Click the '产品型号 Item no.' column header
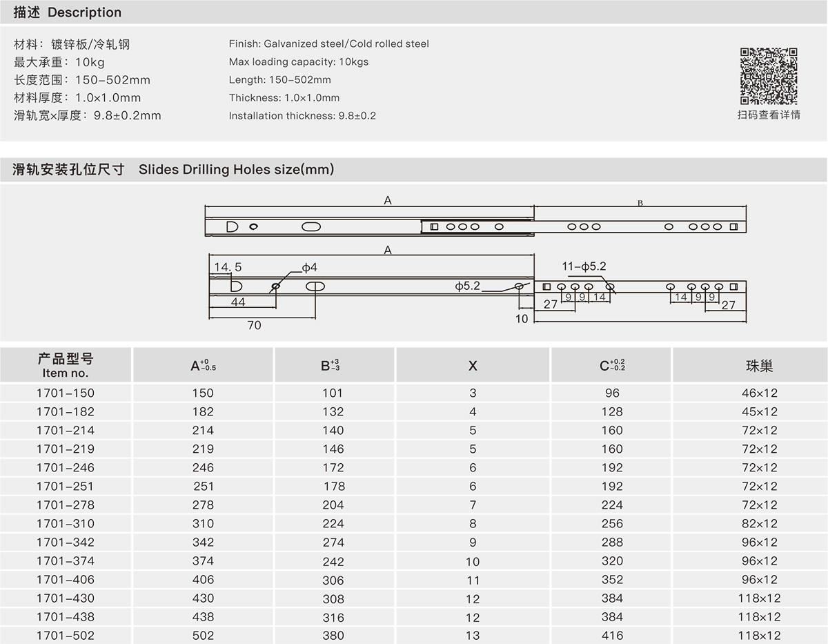 (66, 365)
